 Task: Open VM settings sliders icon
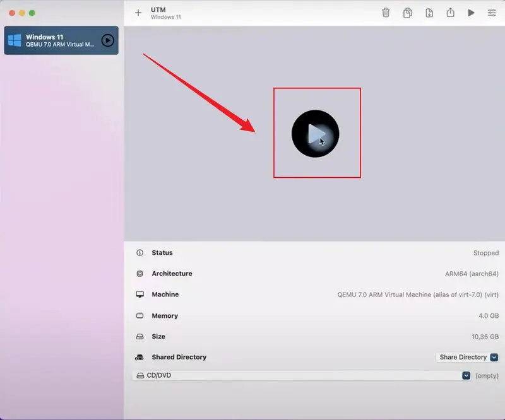(492, 13)
